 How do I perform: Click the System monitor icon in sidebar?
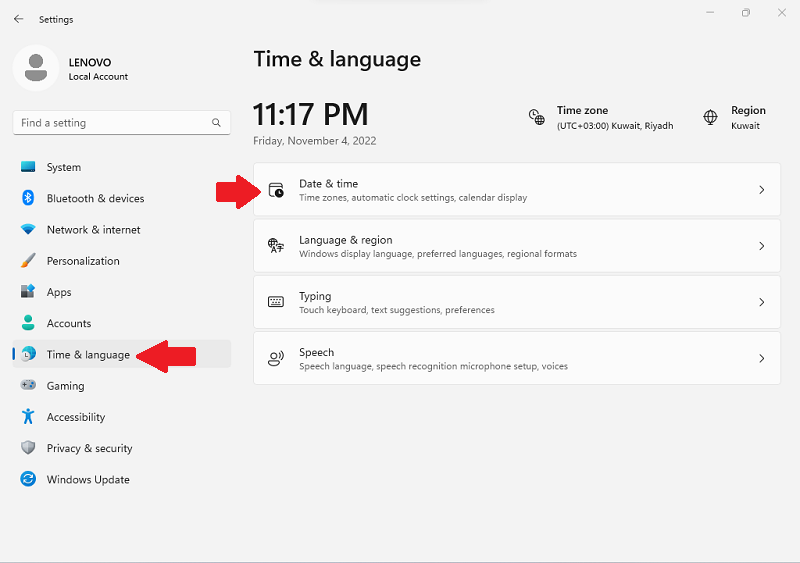[28, 167]
